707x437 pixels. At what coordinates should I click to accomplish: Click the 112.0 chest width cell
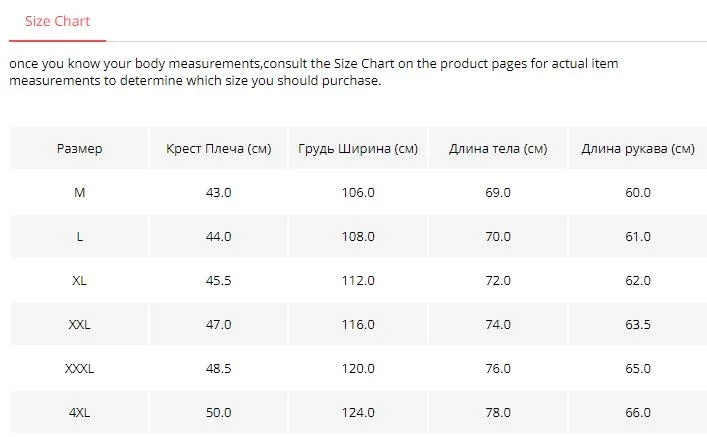[x=358, y=281]
